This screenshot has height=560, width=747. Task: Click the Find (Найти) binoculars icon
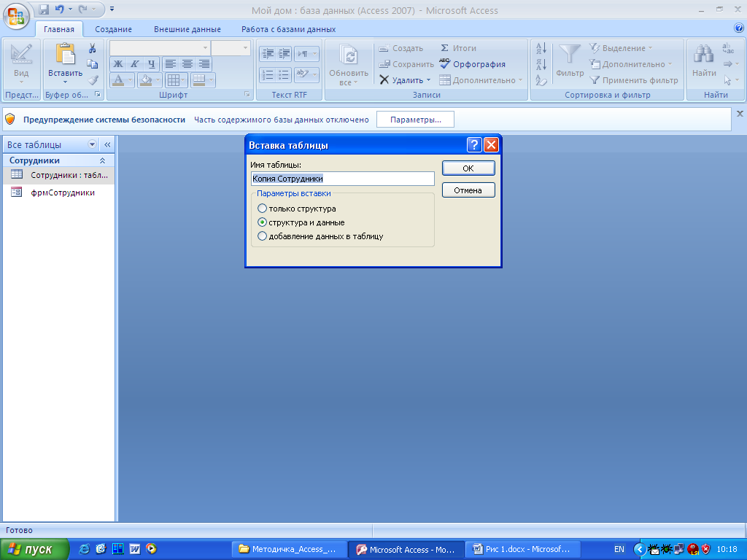(704, 54)
